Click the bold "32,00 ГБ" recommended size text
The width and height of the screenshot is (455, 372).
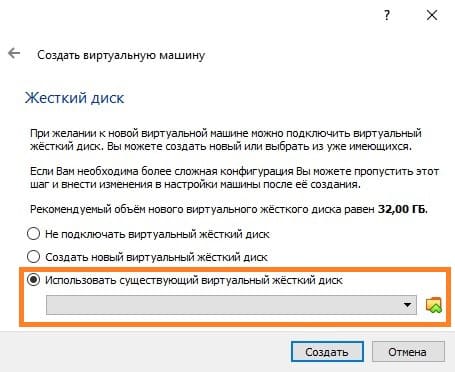[x=403, y=209]
